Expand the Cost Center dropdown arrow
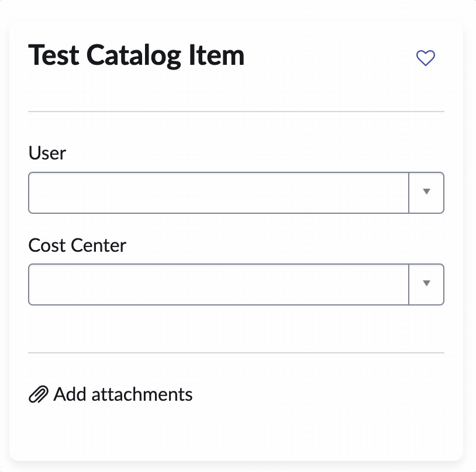The width and height of the screenshot is (476, 472). (426, 284)
